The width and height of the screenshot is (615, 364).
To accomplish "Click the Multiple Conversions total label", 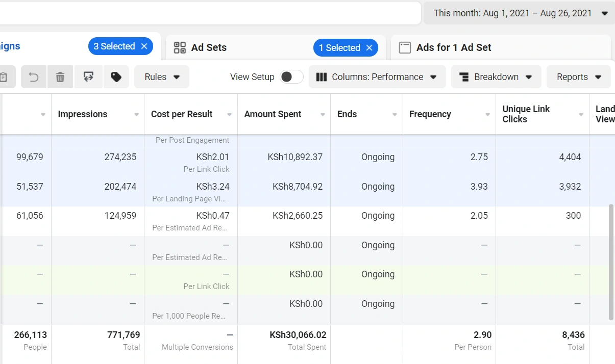I will coord(198,347).
